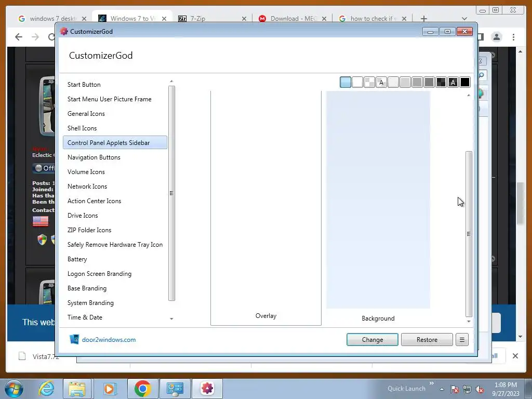This screenshot has width=532, height=399.
Task: Open a new Chrome tab
Action: [x=423, y=19]
